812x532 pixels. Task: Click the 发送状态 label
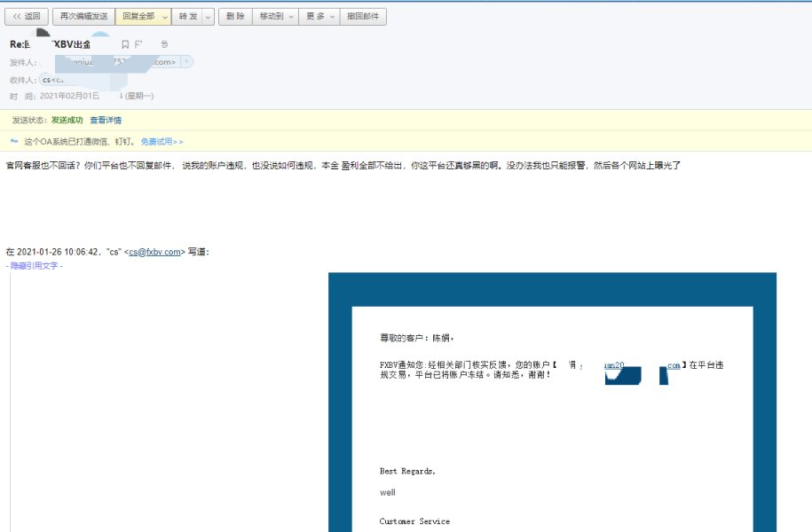point(29,120)
